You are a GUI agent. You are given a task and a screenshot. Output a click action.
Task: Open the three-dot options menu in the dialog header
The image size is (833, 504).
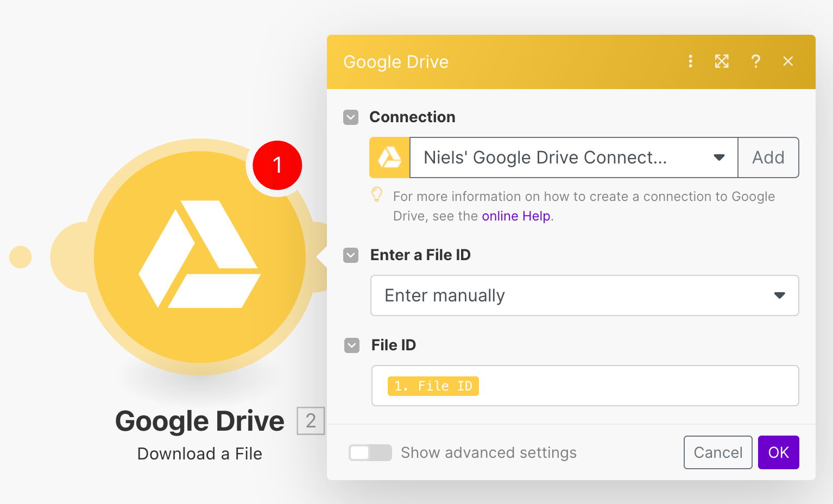point(690,61)
